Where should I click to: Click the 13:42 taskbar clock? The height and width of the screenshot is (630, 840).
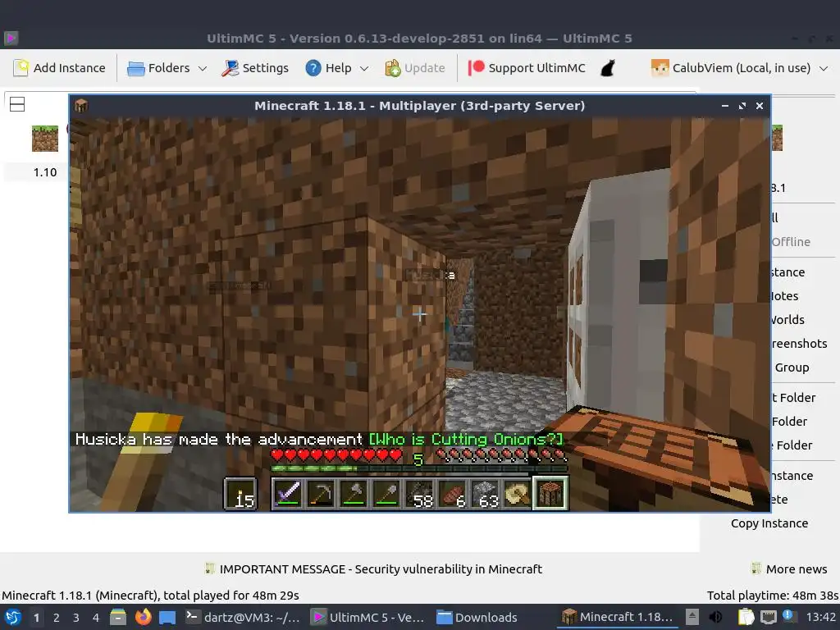[x=820, y=617]
